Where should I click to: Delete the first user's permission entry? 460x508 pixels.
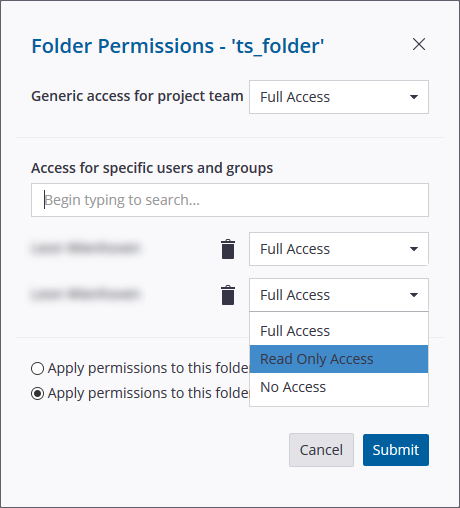pyautogui.click(x=228, y=249)
